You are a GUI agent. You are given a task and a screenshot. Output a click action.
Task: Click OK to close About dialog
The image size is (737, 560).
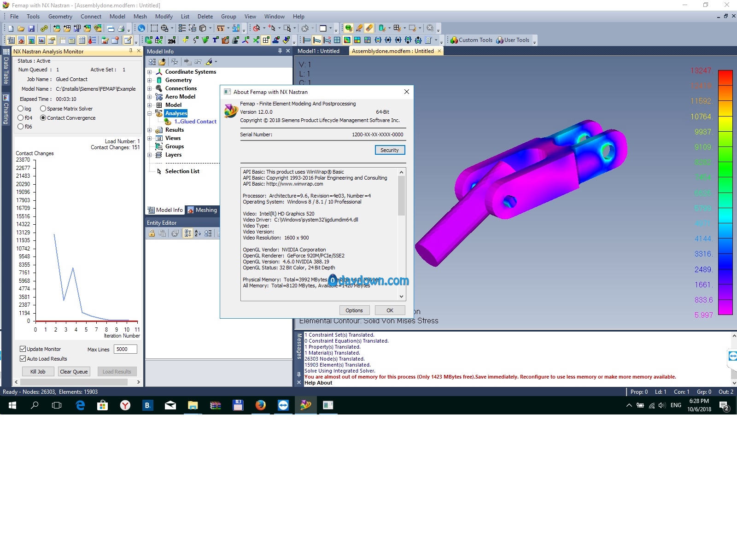coord(390,310)
